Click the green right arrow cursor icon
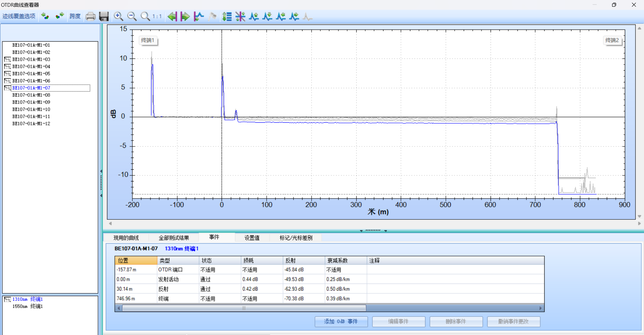Viewport: 644px width, 335px height. coord(185,16)
